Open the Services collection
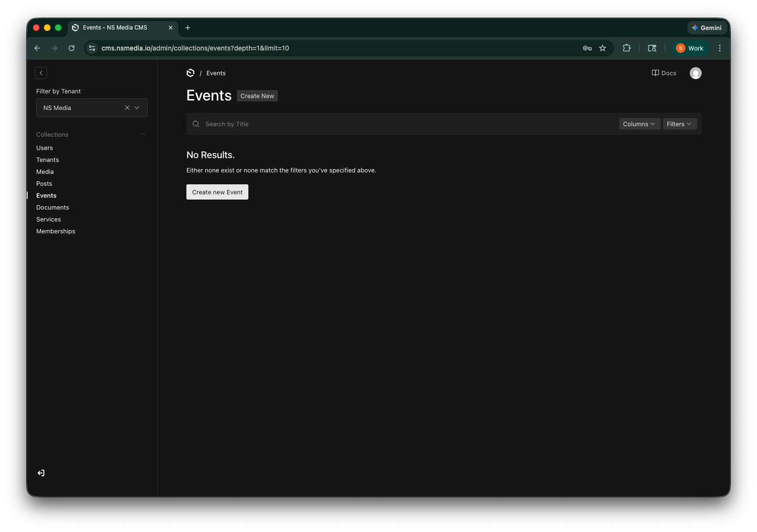The height and width of the screenshot is (532, 757). 49,220
